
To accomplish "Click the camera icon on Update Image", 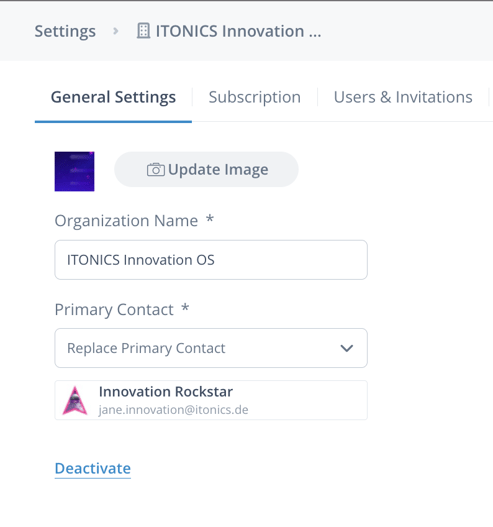I will click(x=156, y=170).
